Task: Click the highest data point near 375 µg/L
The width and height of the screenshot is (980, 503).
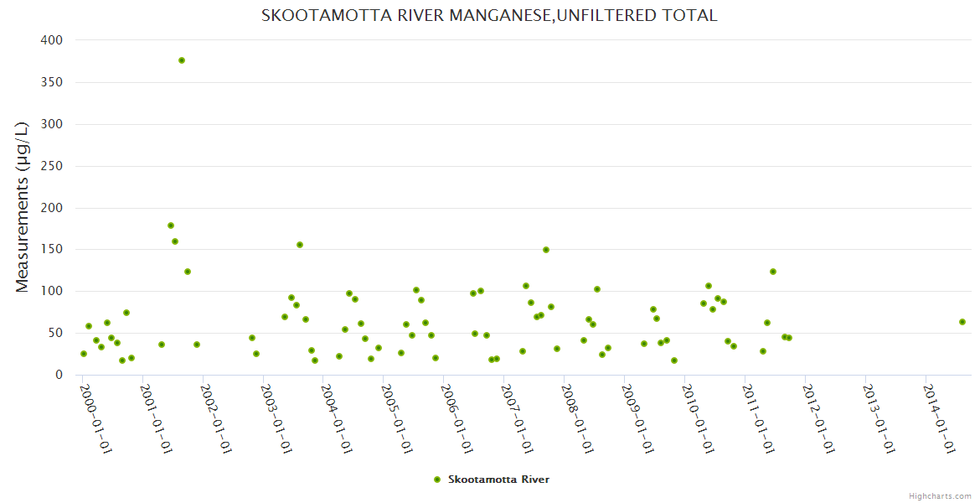Action: 182,60
